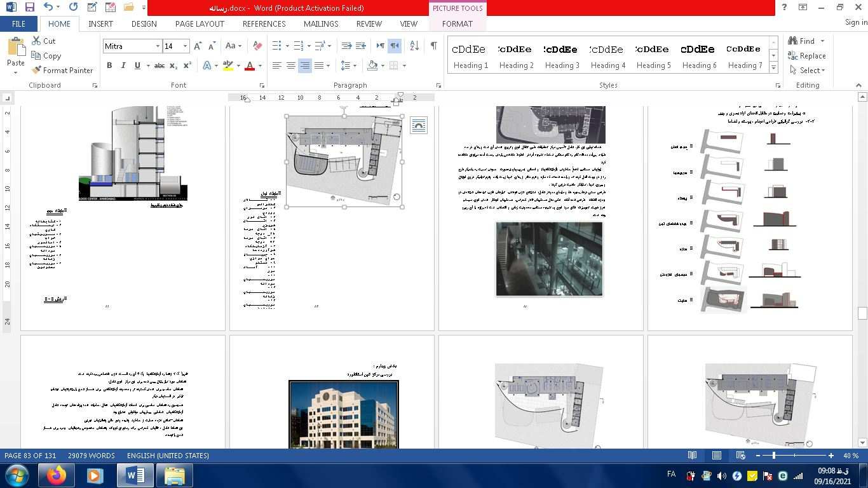Click the Redo repeat icon
868x488 pixels.
[x=73, y=8]
